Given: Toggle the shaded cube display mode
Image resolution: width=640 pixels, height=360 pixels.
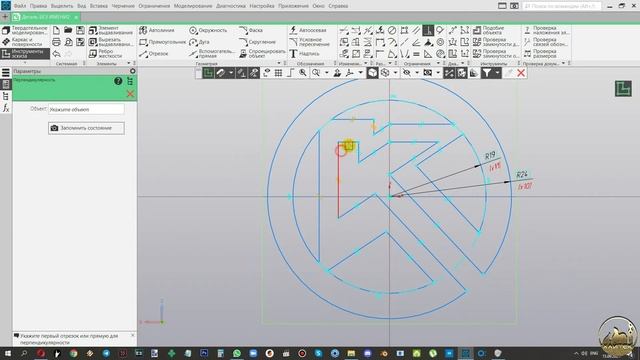Looking at the screenshot, I should click(372, 73).
